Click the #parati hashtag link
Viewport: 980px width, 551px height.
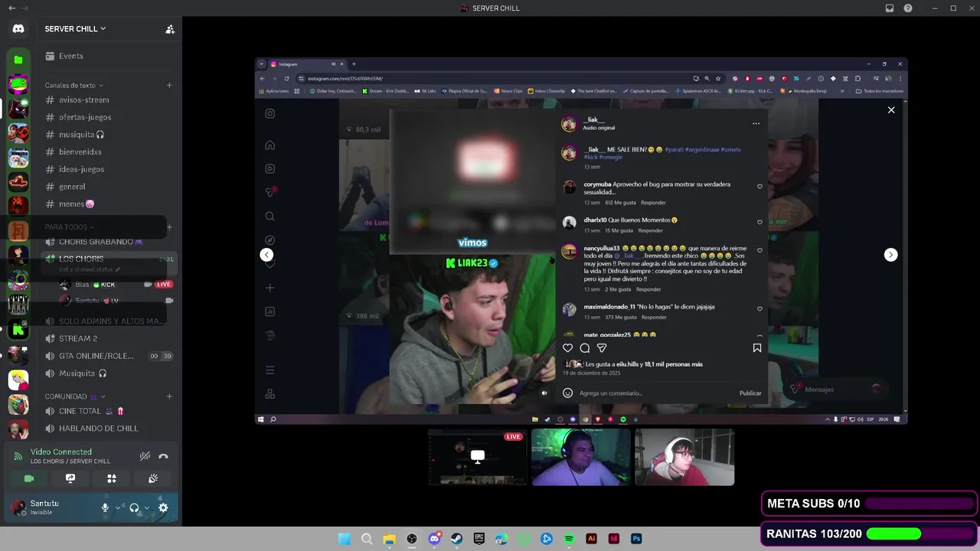coord(674,150)
